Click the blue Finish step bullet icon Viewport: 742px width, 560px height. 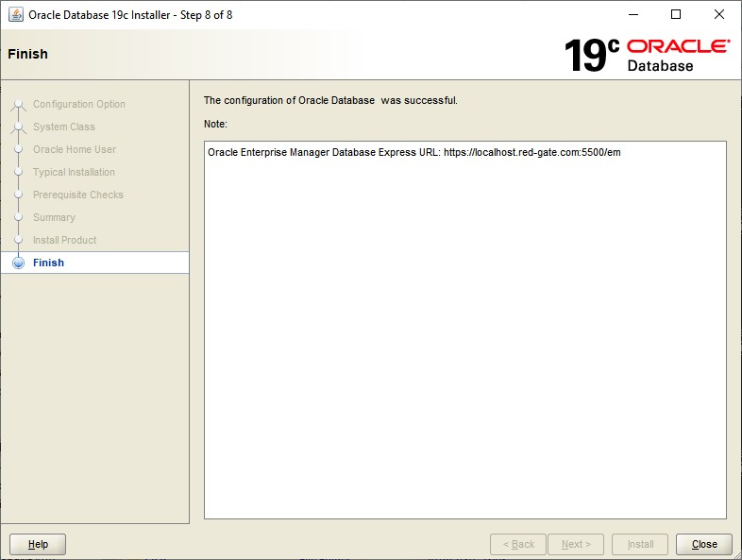coord(19,263)
